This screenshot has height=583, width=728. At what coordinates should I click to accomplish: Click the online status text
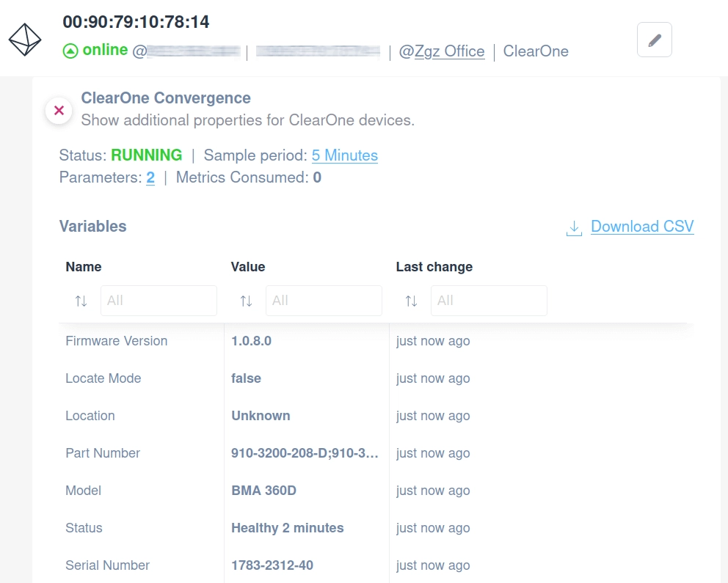(105, 50)
